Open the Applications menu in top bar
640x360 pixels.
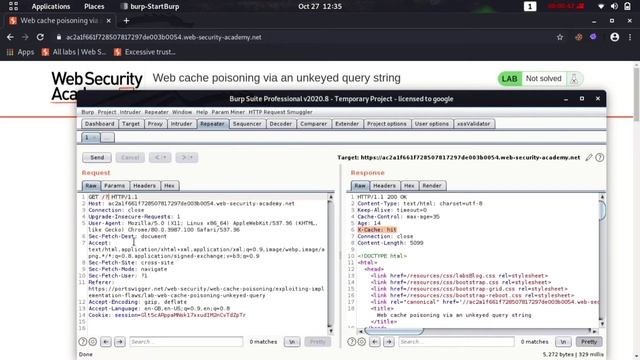[51, 7]
